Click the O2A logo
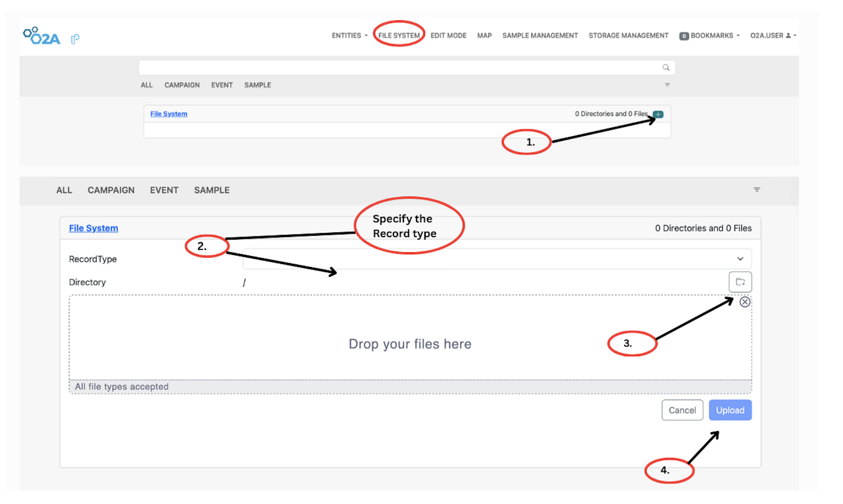Screen dimensions: 843x504 [42, 36]
